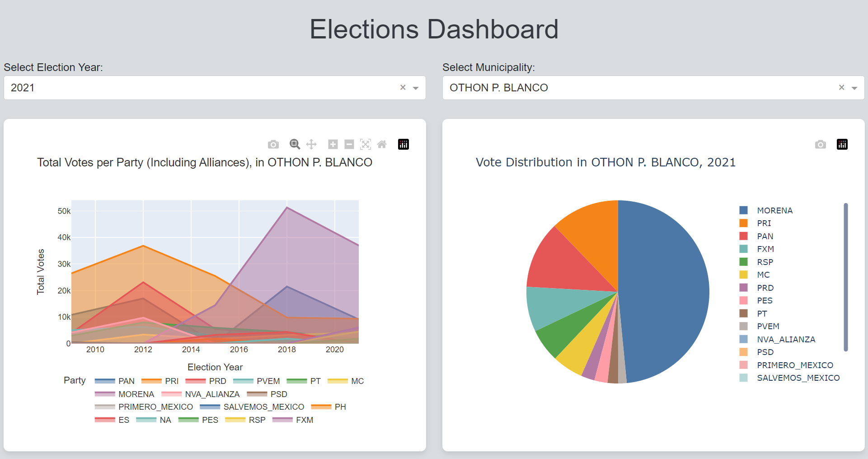Toggle SALVEMOS_MEXICO entry in pie legend
The width and height of the screenshot is (868, 459).
pyautogui.click(x=798, y=378)
